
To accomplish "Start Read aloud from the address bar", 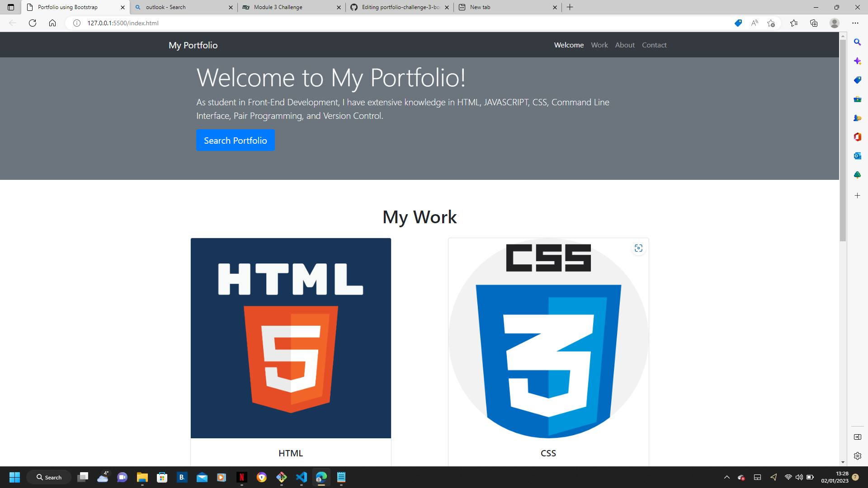I will pos(755,23).
